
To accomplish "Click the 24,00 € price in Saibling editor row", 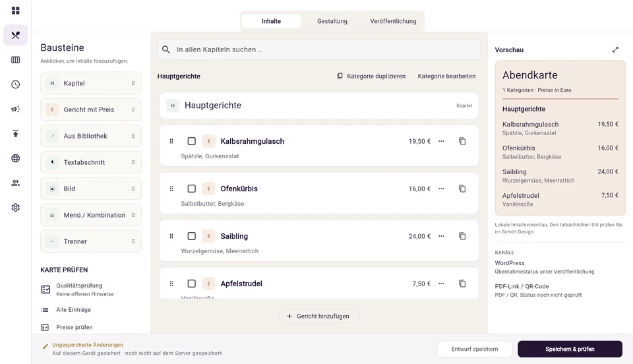I will tap(419, 236).
